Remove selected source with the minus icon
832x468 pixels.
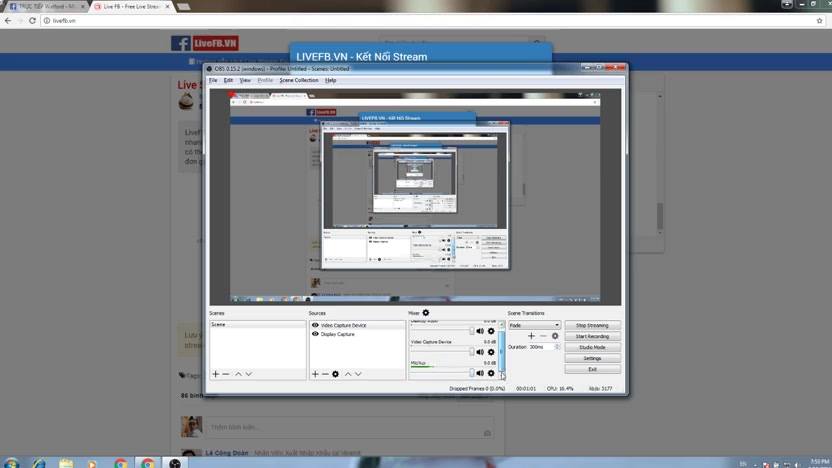(x=325, y=374)
